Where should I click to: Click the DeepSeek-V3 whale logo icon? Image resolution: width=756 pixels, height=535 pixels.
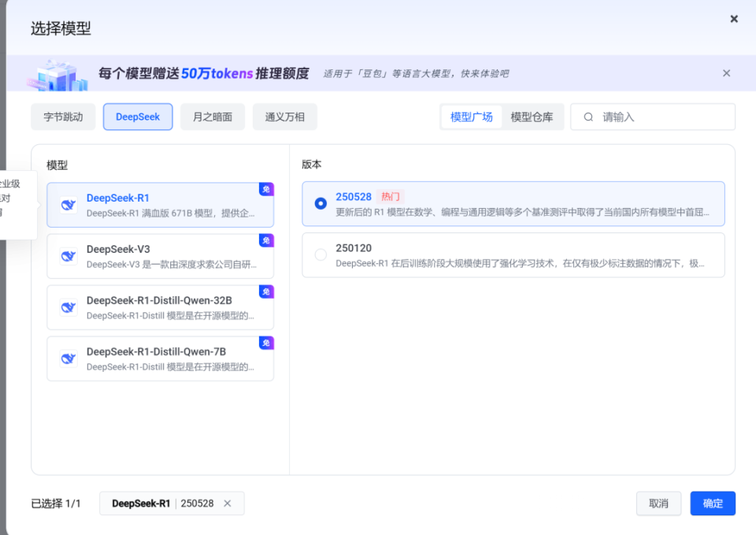(69, 256)
